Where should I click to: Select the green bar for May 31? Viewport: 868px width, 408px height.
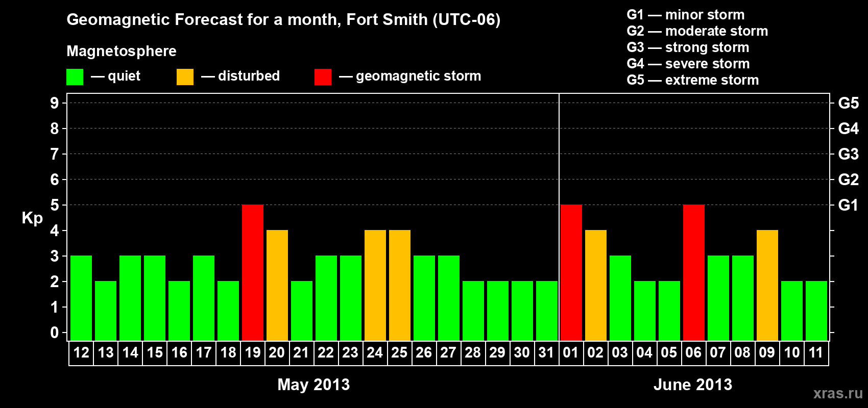click(x=547, y=311)
